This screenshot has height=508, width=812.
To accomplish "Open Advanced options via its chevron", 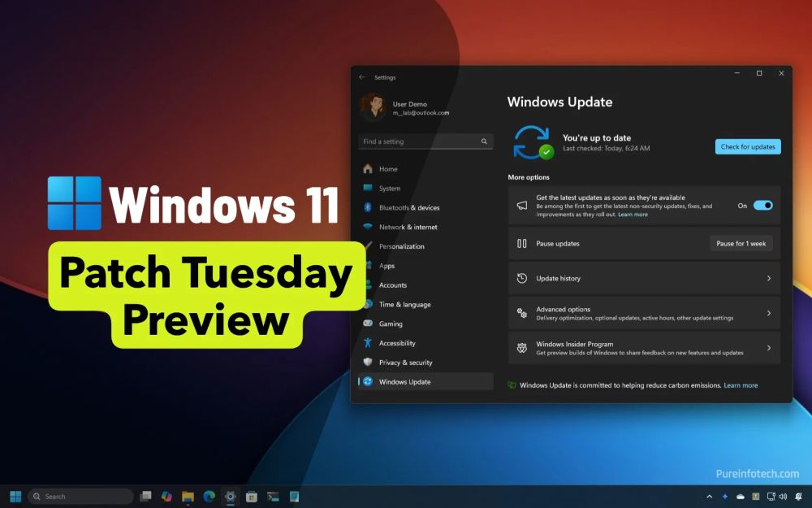I will click(x=769, y=313).
